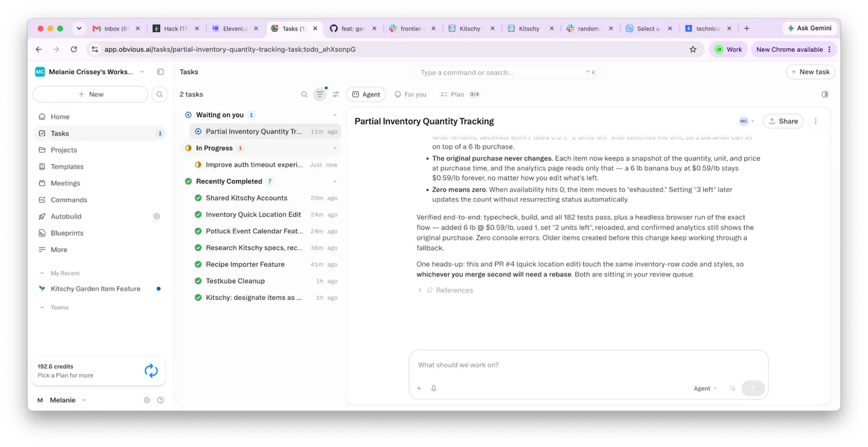Click the New task button
The width and height of the screenshot is (868, 447).
[811, 72]
